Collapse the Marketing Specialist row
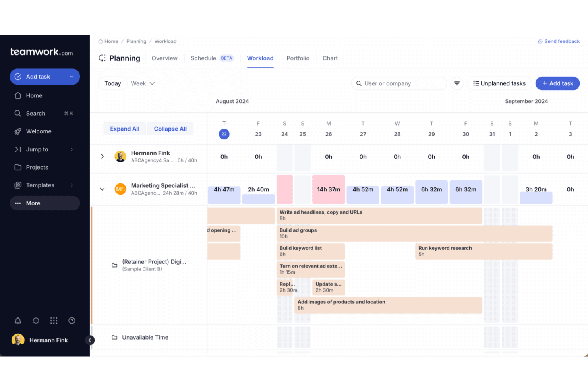Image resolution: width=588 pixels, height=392 pixels. click(x=102, y=189)
